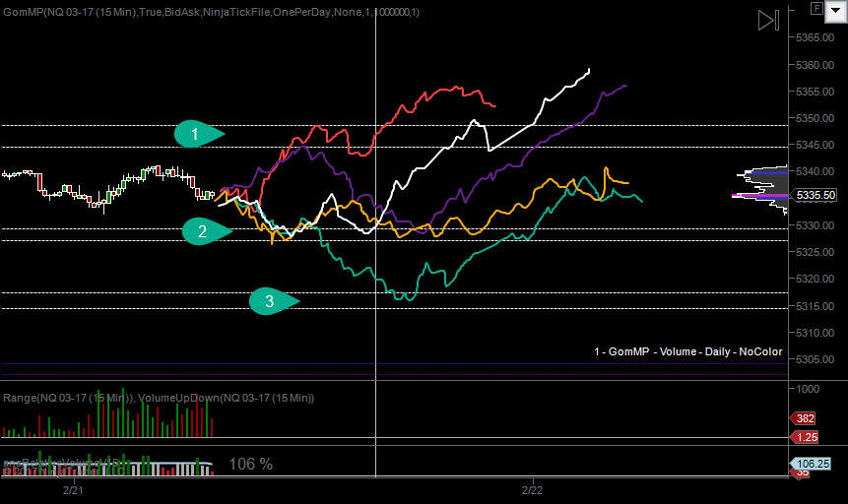Click the red 382 volume marker
Screen dimensions: 848x504
coord(805,418)
